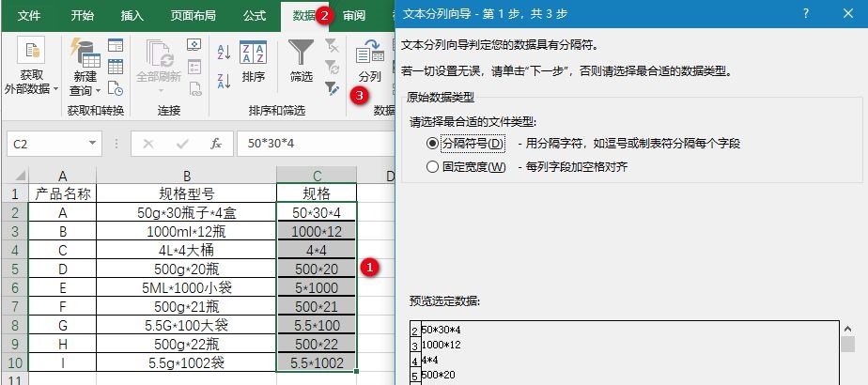The image size is (868, 385).
Task: Click the formula bar containing 50*30*4
Action: tap(316, 144)
